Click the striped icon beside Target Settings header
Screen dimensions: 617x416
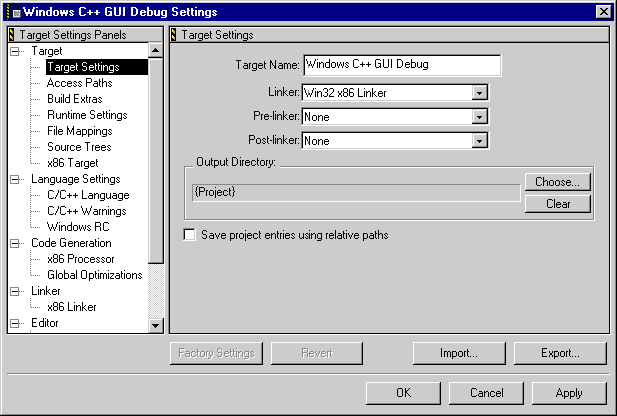click(174, 35)
